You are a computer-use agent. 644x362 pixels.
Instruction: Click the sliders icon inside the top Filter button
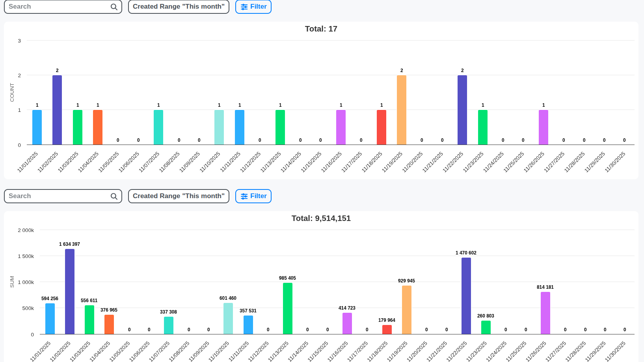point(244,7)
